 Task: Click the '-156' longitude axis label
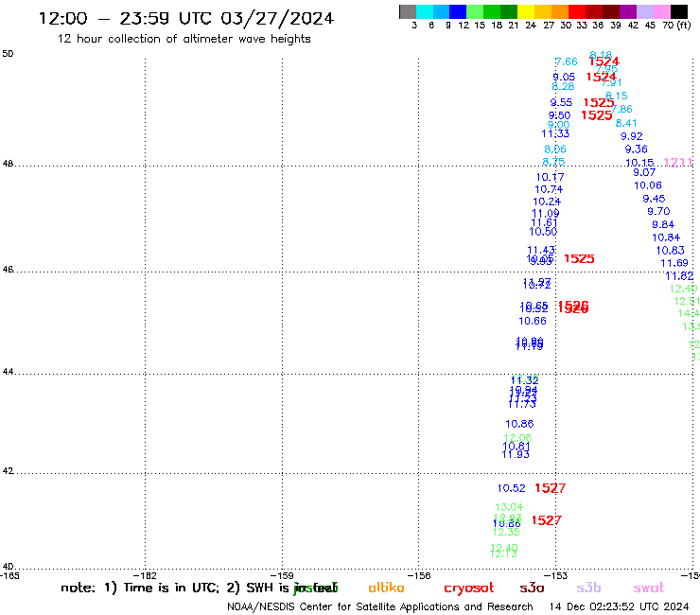(419, 575)
